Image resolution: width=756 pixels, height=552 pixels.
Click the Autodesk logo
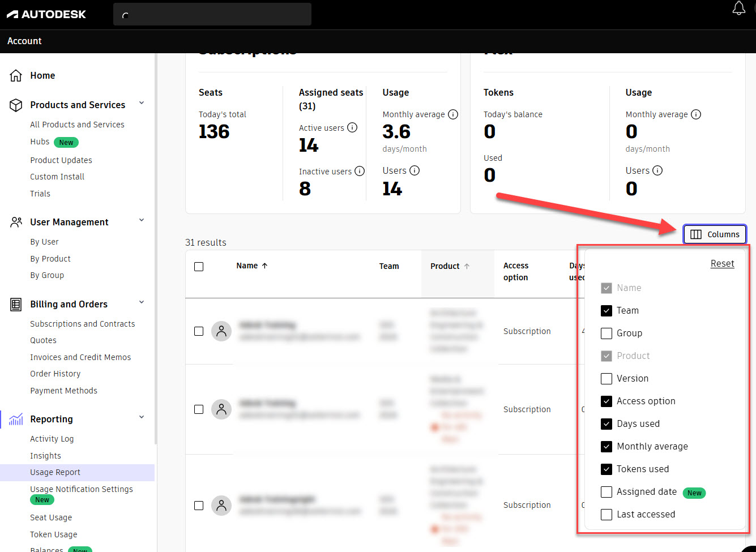tap(46, 14)
